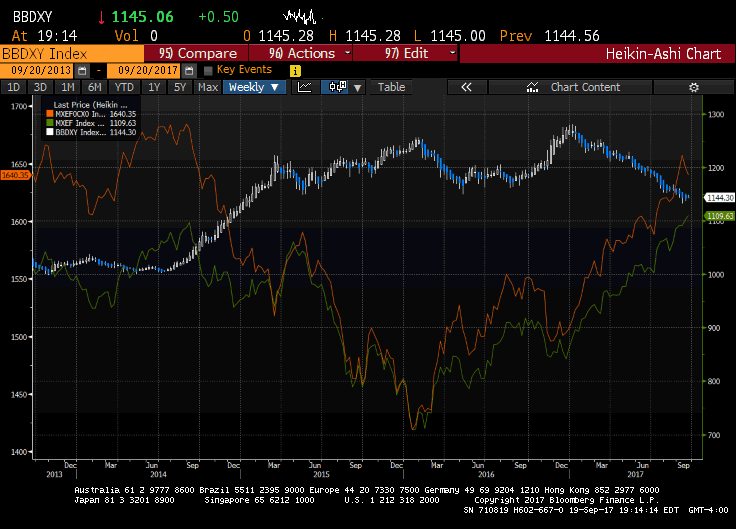Click the Chart Content chart icon
The height and width of the screenshot is (529, 736).
(x=532, y=87)
